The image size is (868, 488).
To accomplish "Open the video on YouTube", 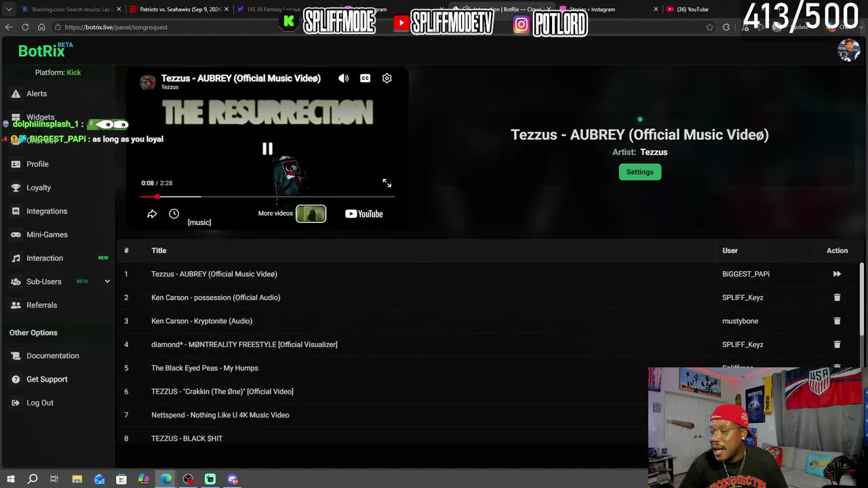I will 363,214.
